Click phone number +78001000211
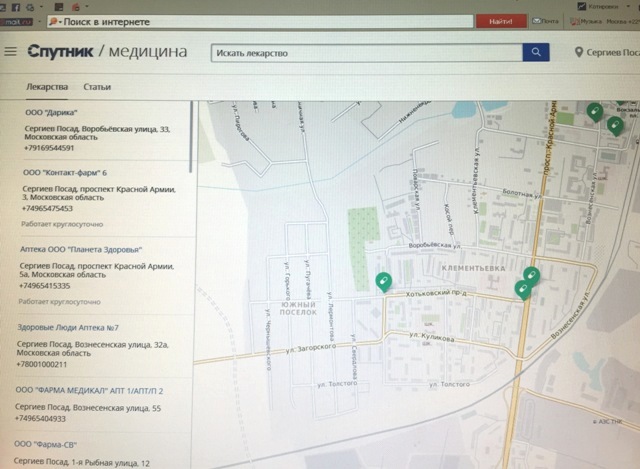The image size is (640, 469). pyautogui.click(x=41, y=364)
